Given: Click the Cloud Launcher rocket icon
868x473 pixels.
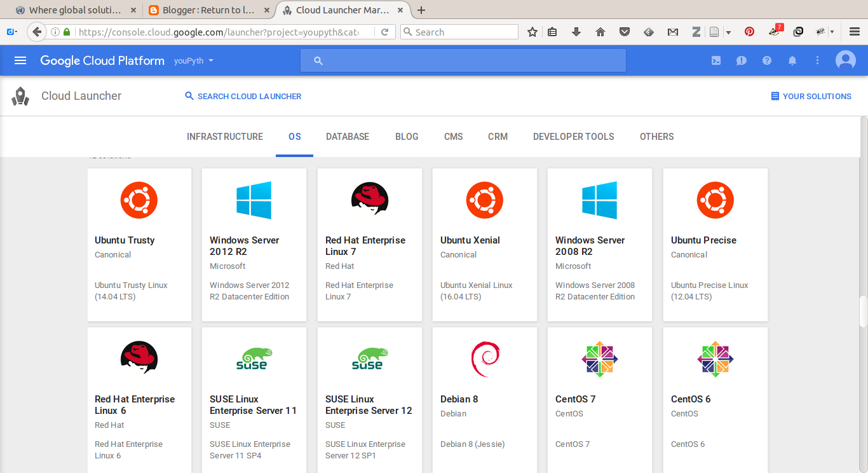Looking at the screenshot, I should [x=20, y=96].
